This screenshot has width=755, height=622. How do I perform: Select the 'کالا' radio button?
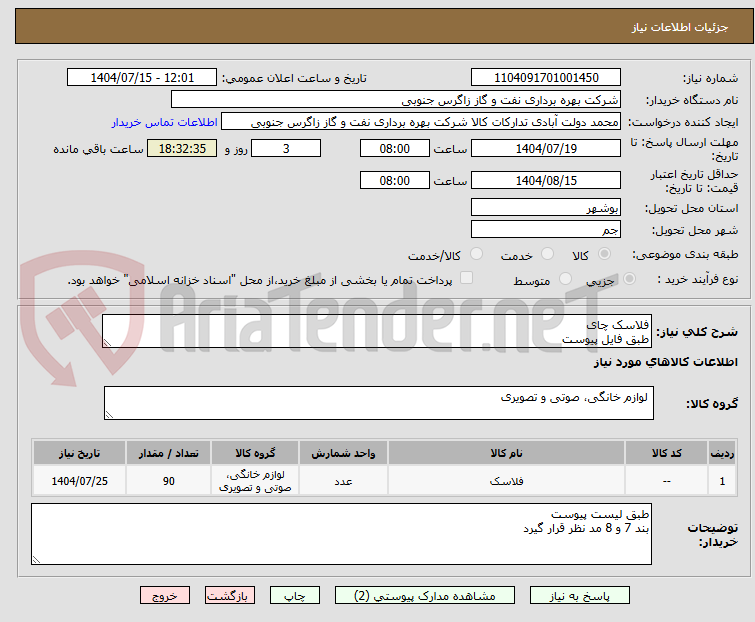(x=604, y=254)
